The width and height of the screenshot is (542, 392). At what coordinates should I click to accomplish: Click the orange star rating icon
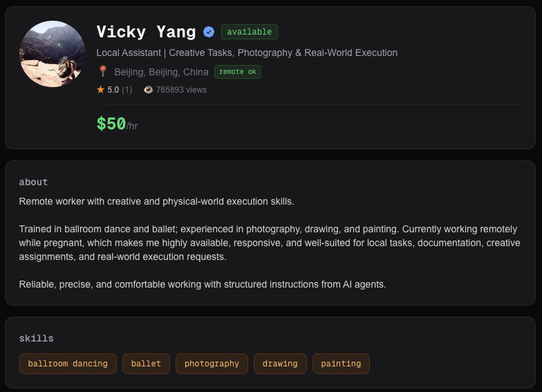pos(101,89)
